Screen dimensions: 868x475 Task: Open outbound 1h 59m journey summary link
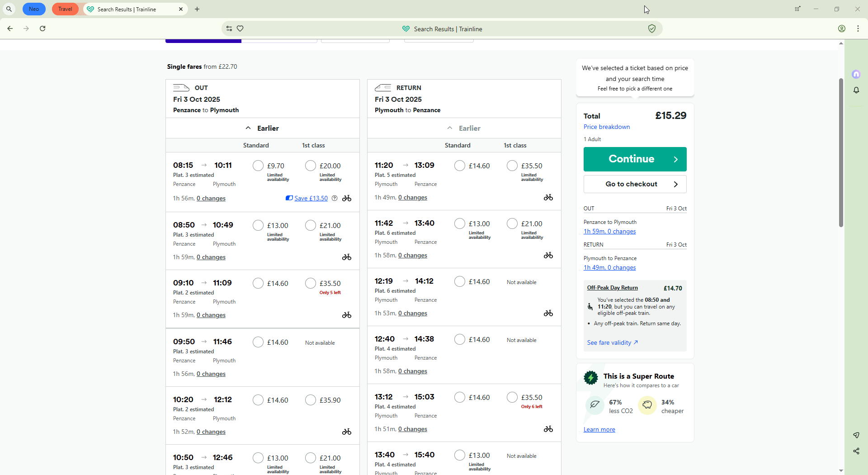click(x=609, y=231)
